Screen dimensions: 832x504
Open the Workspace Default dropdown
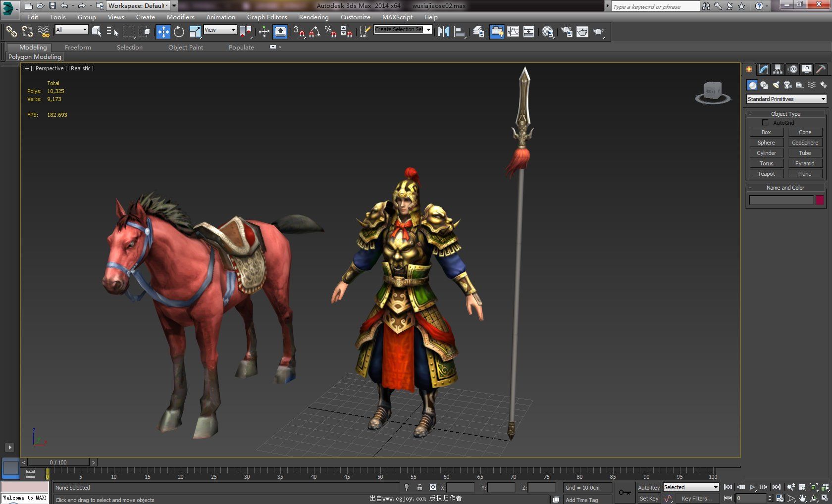point(139,5)
